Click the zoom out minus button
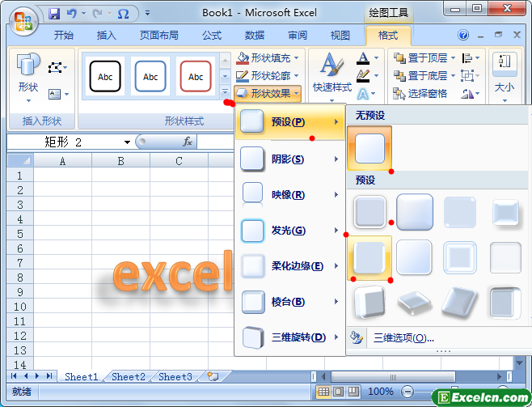Image resolution: width=532 pixels, height=407 pixels. [407, 392]
